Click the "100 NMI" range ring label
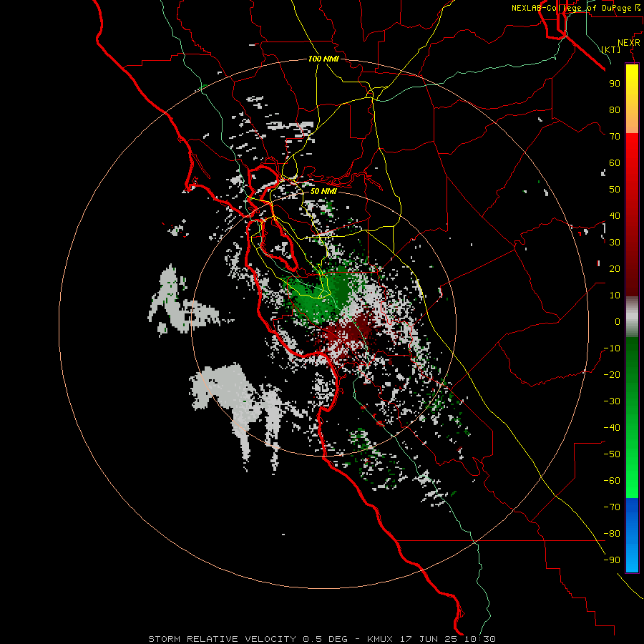The height and width of the screenshot is (644, 644). 323,59
